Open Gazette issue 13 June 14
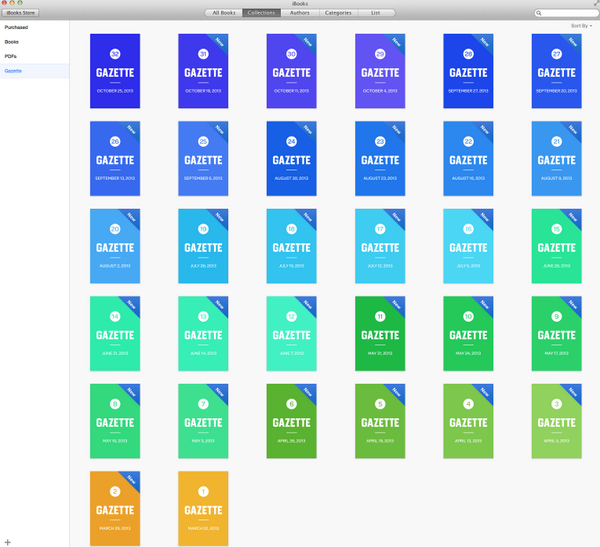This screenshot has height=547, width=600. pos(203,333)
